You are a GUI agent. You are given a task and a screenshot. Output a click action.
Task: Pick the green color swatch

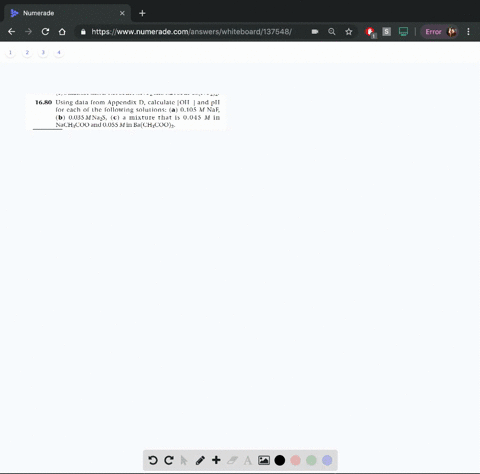tap(311, 460)
